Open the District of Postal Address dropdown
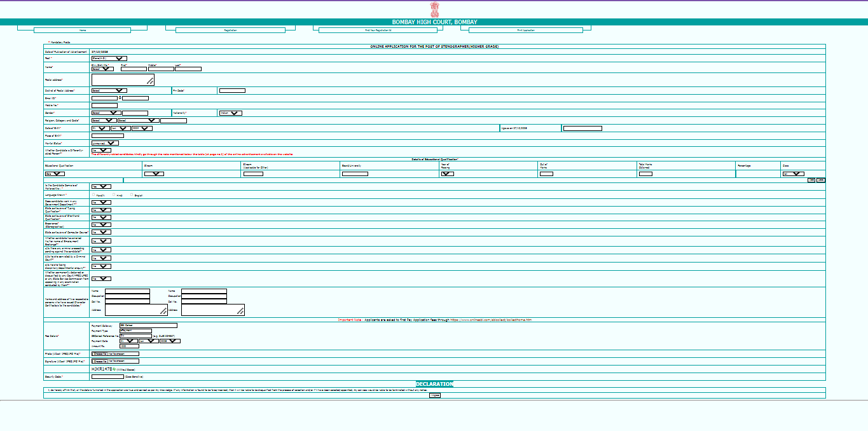Viewport: 868px width, 431px height. click(109, 90)
